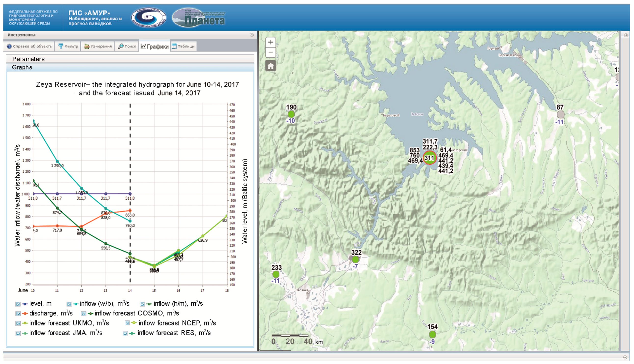
Task: Uncheck inflow forecast UKMO checkbox
Action: [18, 323]
